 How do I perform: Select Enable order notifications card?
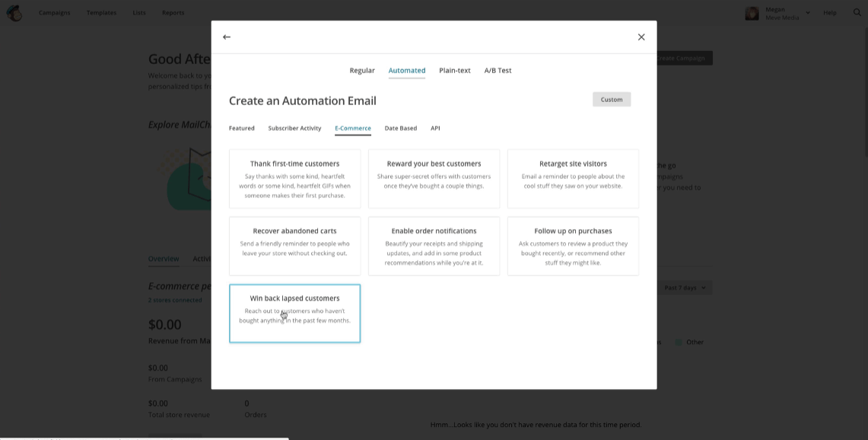pos(434,246)
